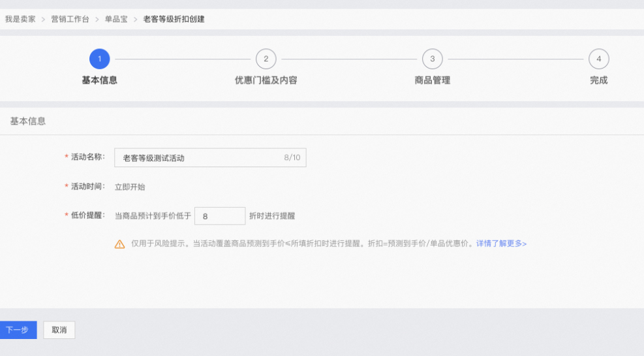The width and height of the screenshot is (644, 356).
Task: Select the 老客等级折扣创建 breadcrumb text
Action: (x=174, y=19)
